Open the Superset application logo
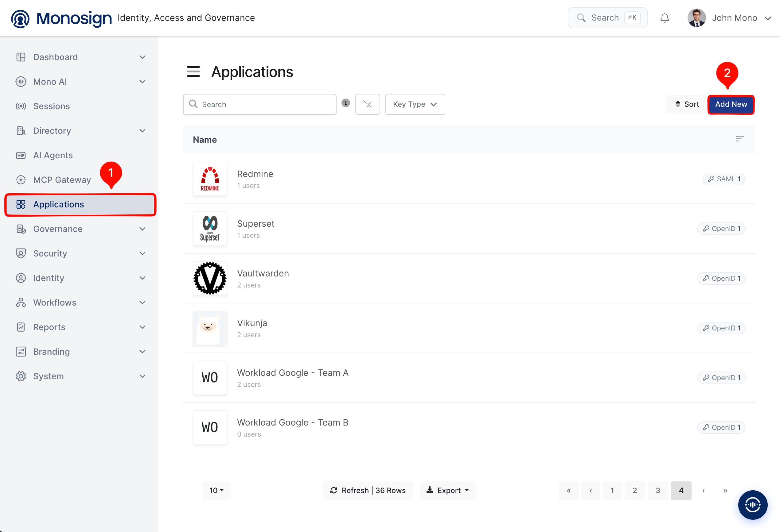This screenshot has height=532, width=780. click(210, 229)
